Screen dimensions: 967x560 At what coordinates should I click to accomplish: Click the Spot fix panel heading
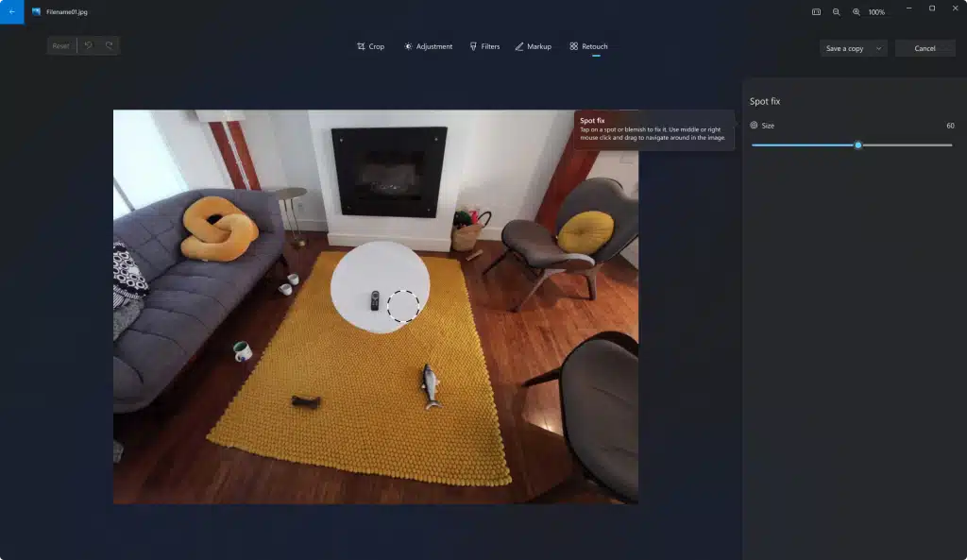(x=765, y=101)
